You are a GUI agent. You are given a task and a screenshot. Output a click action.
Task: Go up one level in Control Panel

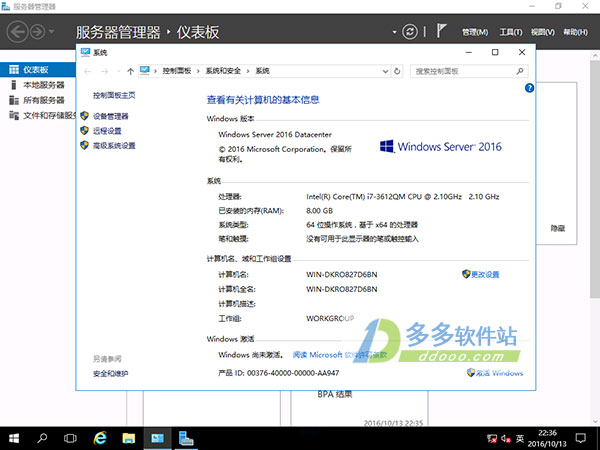point(130,71)
